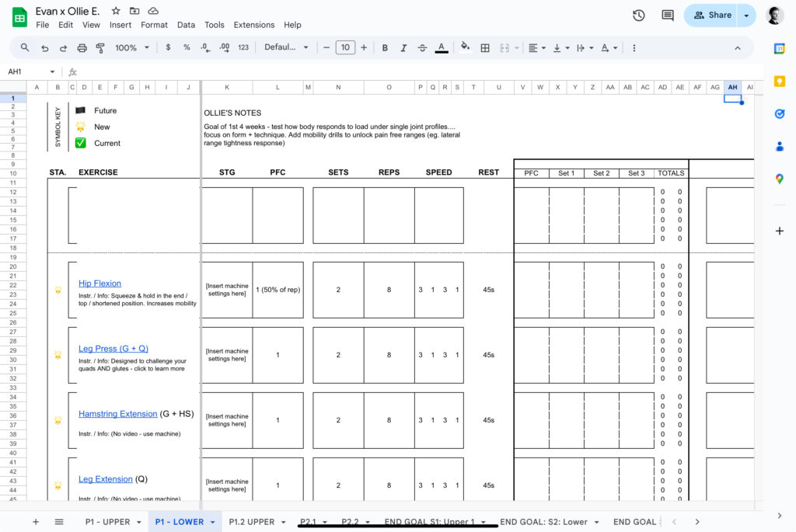Viewport: 796px width, 532px height.
Task: Expand the font family dropdown
Action: 285,47
